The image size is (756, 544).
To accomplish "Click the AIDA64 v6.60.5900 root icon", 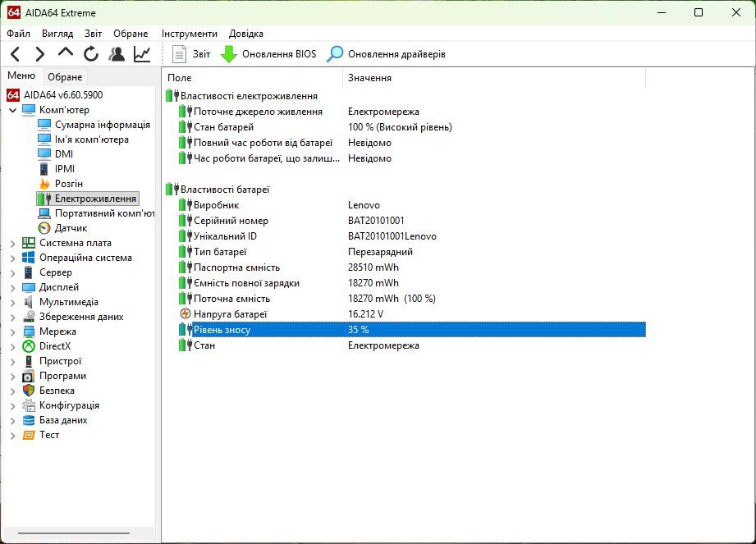I will (13, 95).
